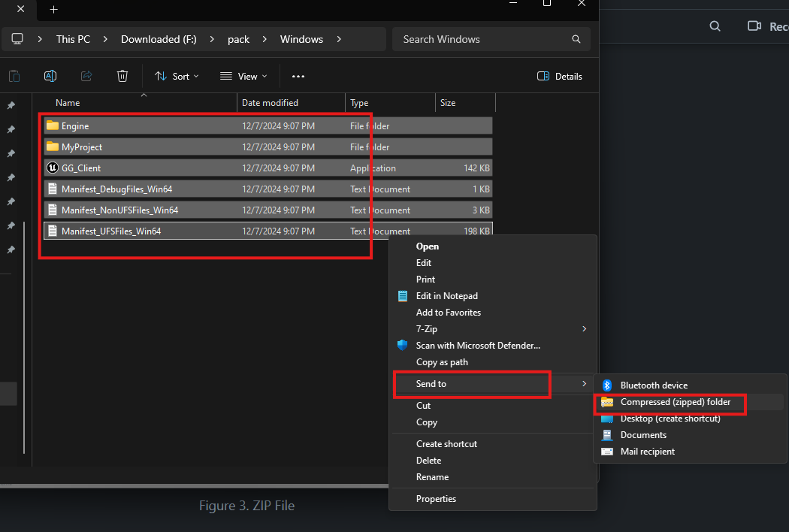789x532 pixels.
Task: Open GG_Client Unreal application file
Action: pyautogui.click(x=81, y=168)
